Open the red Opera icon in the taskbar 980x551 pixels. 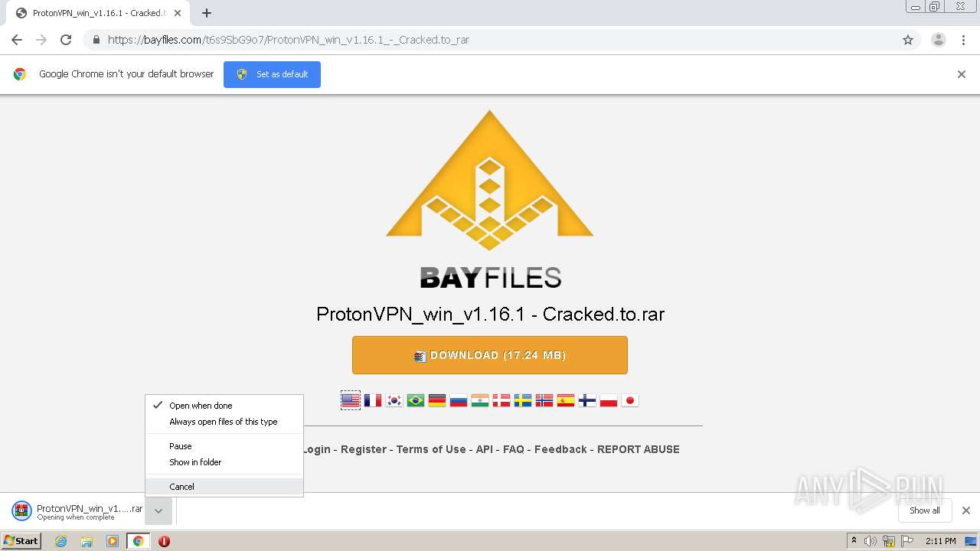coord(164,541)
